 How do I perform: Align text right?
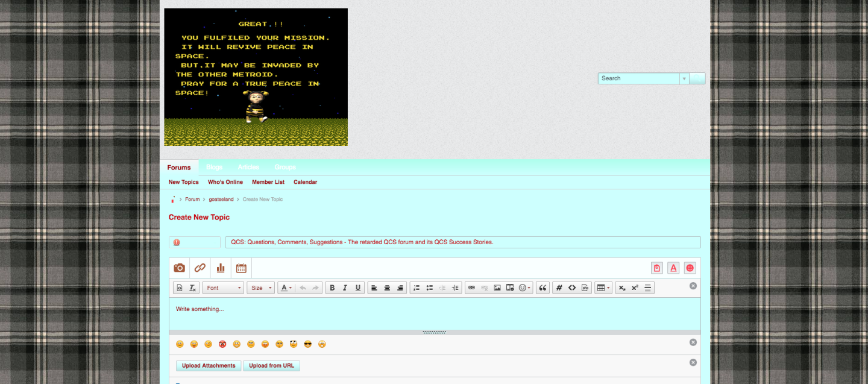tap(400, 288)
